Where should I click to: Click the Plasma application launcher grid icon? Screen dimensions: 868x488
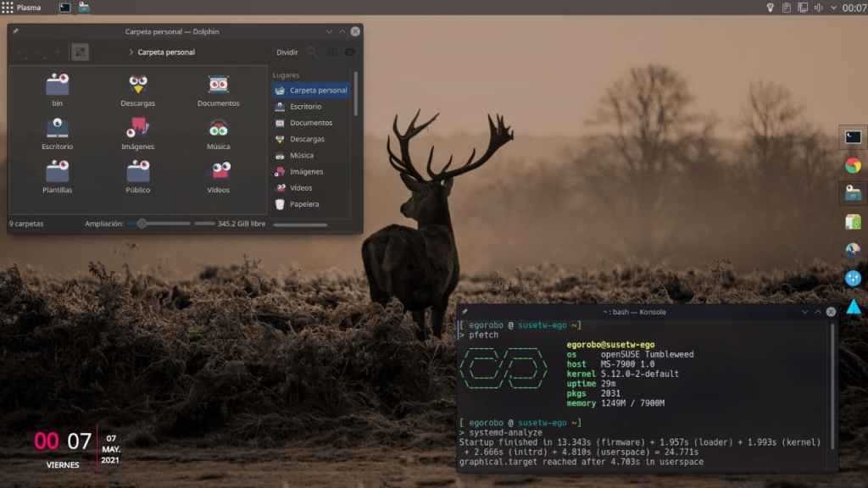(8, 8)
